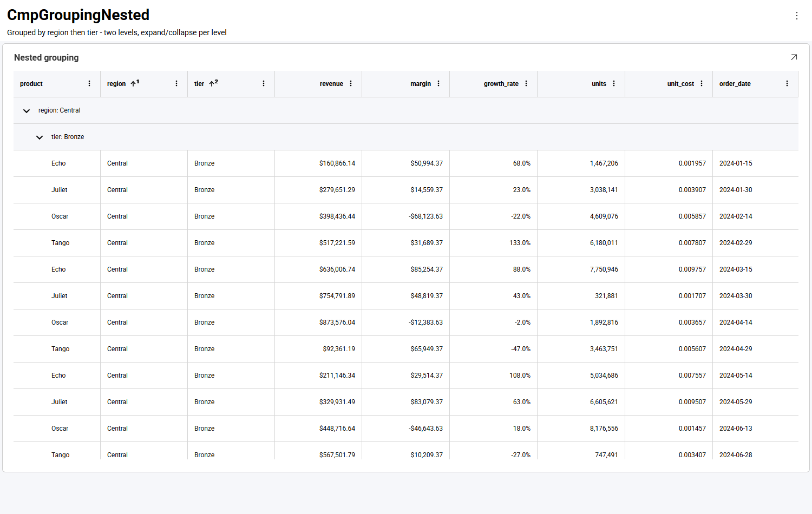The height and width of the screenshot is (514, 812).
Task: Open the page kebab menu at top right
Action: 796,16
